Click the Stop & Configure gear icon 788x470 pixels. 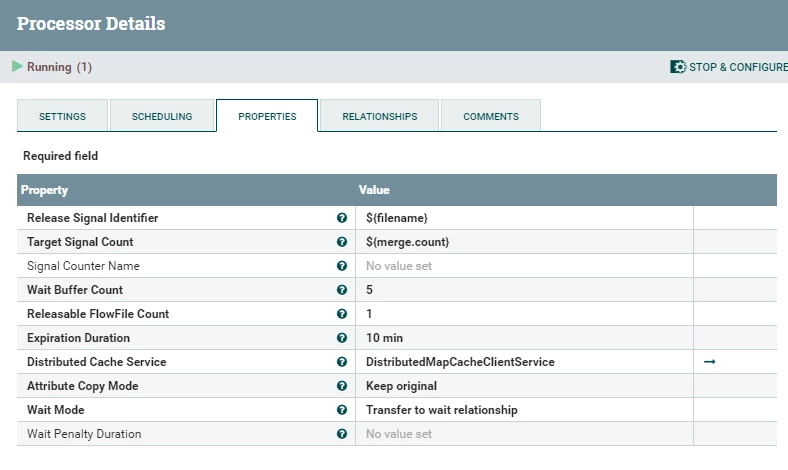coord(678,67)
